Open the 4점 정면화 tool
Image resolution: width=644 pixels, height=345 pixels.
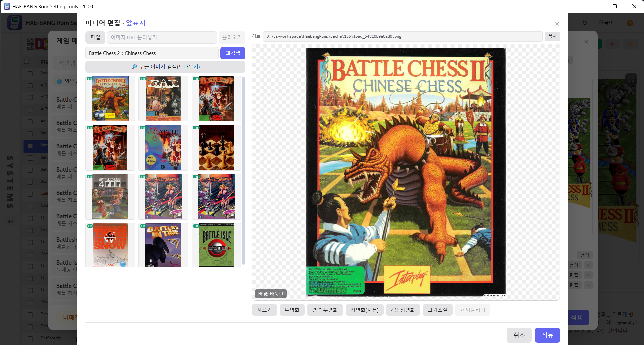click(x=403, y=310)
